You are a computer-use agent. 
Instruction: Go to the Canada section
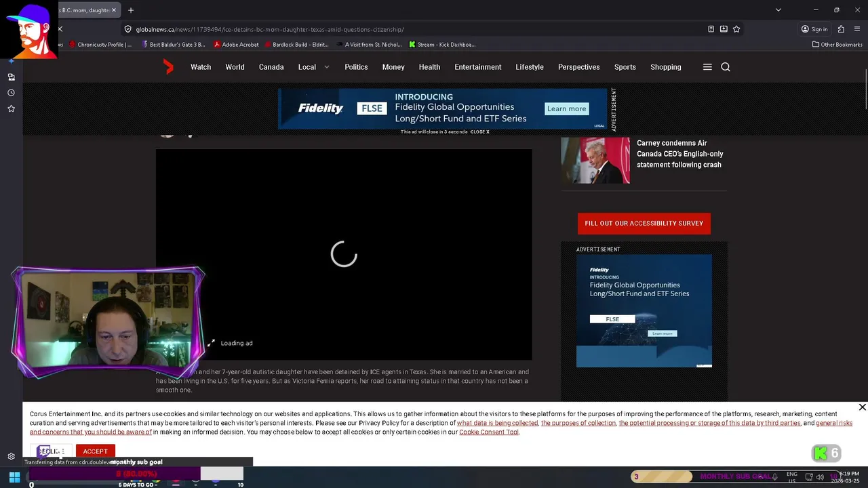[x=271, y=67]
